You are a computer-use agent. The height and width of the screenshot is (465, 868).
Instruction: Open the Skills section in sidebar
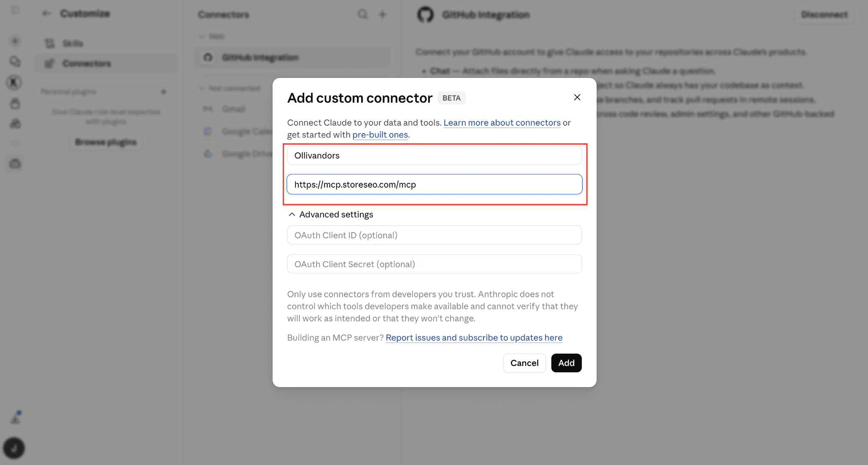[106, 43]
